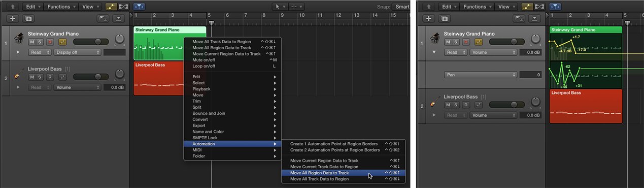This screenshot has height=188, width=644.
Task: Open the Pan automation parameter dropdown in the right window
Action: tap(481, 75)
